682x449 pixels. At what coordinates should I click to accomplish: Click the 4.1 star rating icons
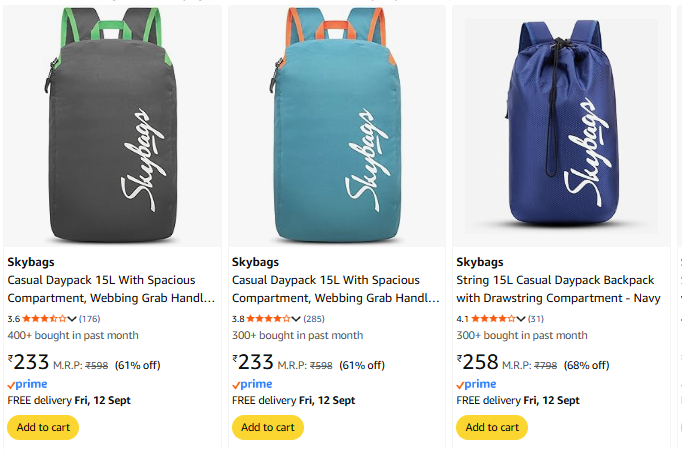click(494, 319)
